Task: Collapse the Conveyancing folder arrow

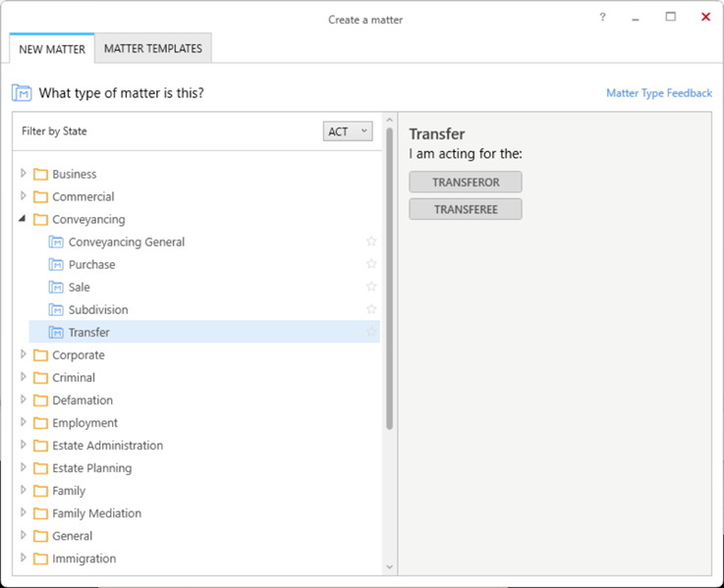Action: point(23,219)
